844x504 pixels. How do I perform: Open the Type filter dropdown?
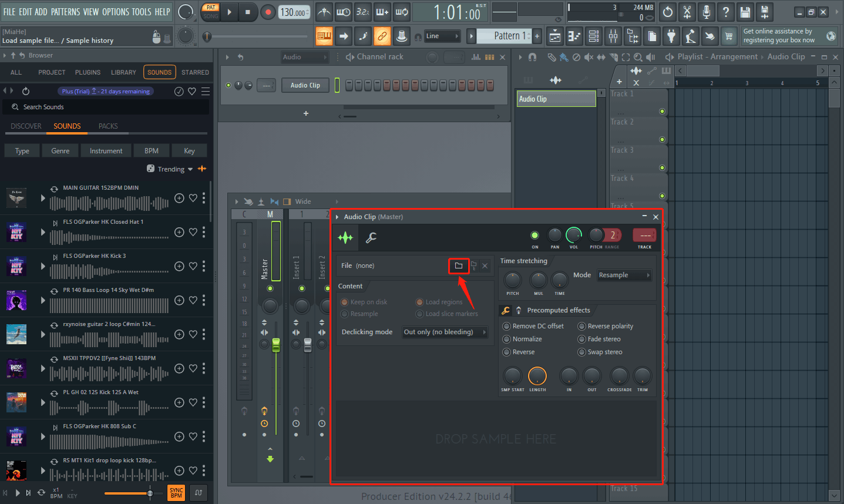pos(22,151)
